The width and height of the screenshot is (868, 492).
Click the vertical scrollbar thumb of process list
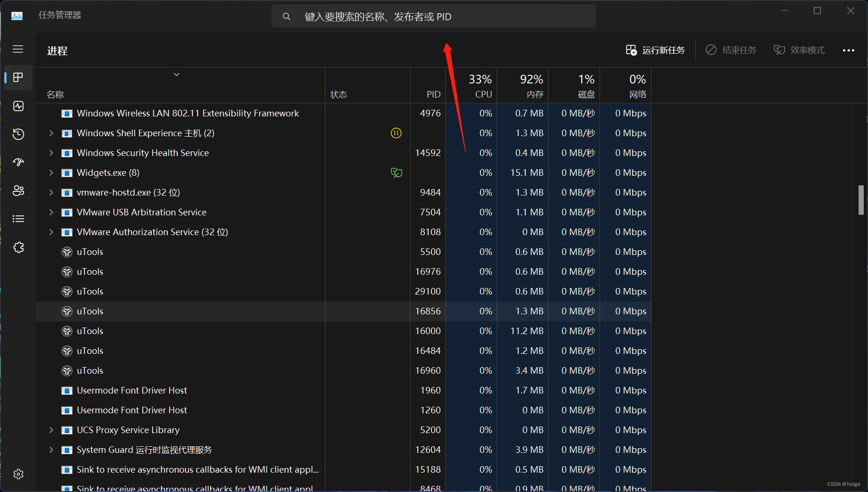click(x=861, y=200)
